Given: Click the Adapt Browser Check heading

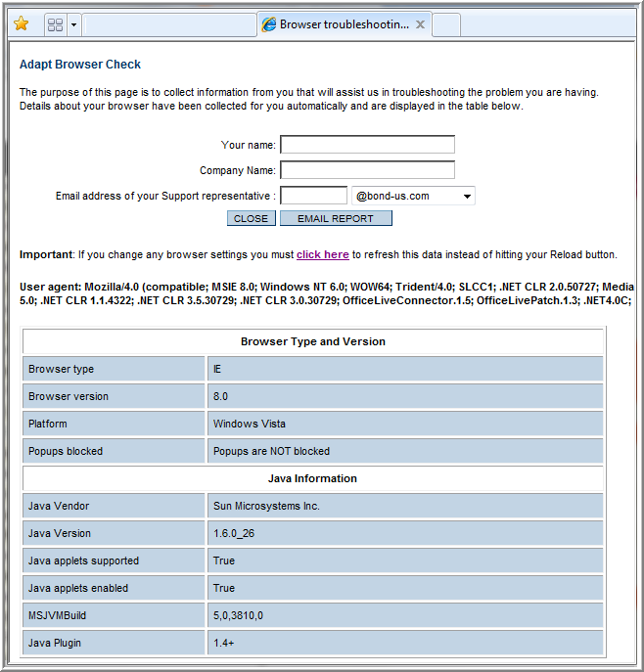Looking at the screenshot, I should [80, 65].
